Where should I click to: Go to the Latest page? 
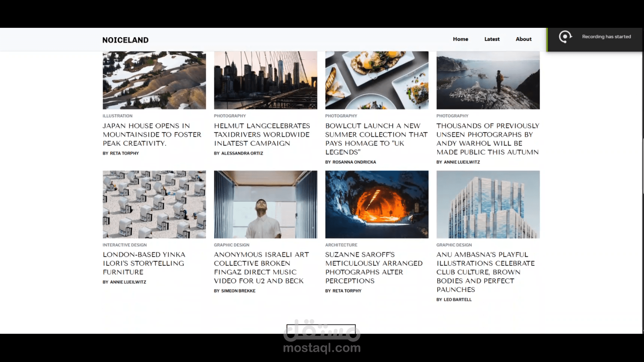click(492, 39)
